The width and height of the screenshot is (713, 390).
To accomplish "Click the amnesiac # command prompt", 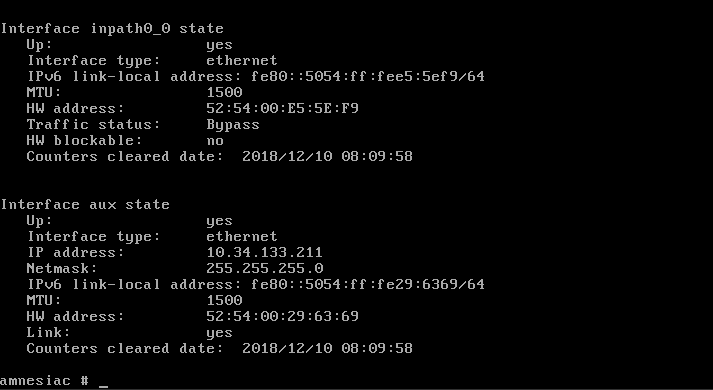I will [x=44, y=380].
